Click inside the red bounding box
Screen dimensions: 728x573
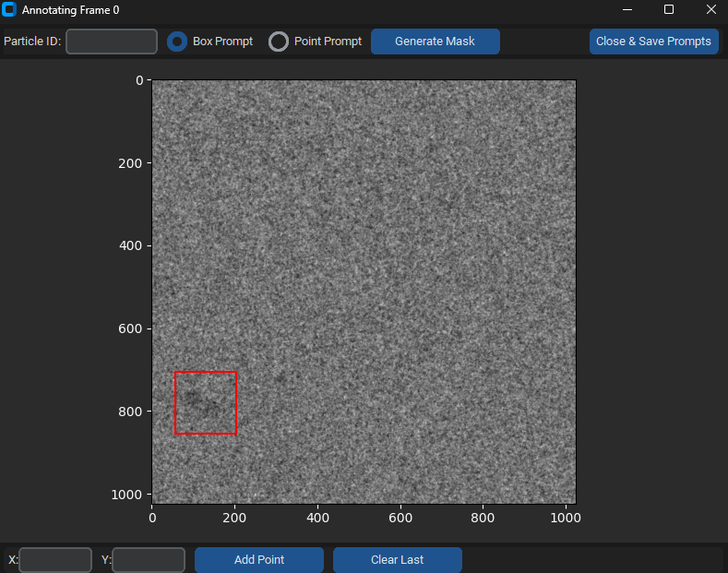tap(206, 402)
